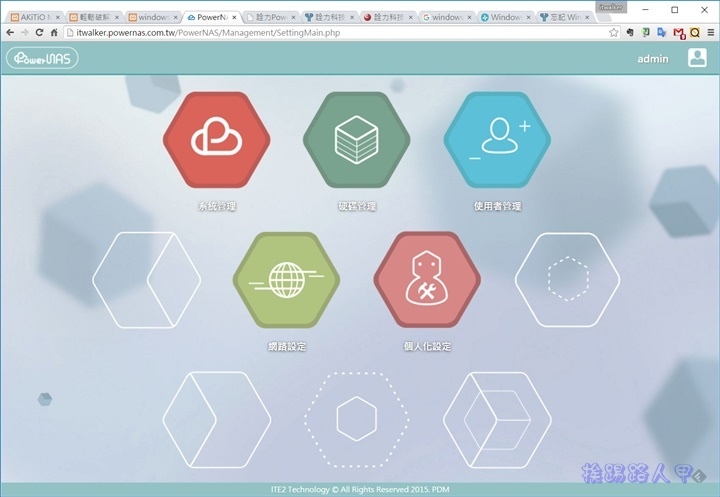Open the Gmail checker extension icon
Image resolution: width=720 pixels, height=497 pixels.
point(679,33)
